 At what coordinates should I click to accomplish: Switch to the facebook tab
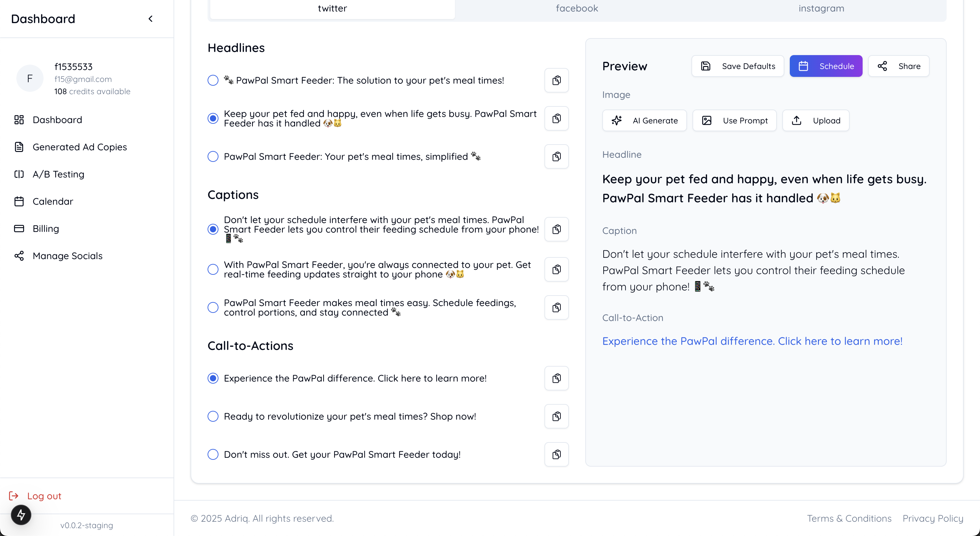[577, 9]
